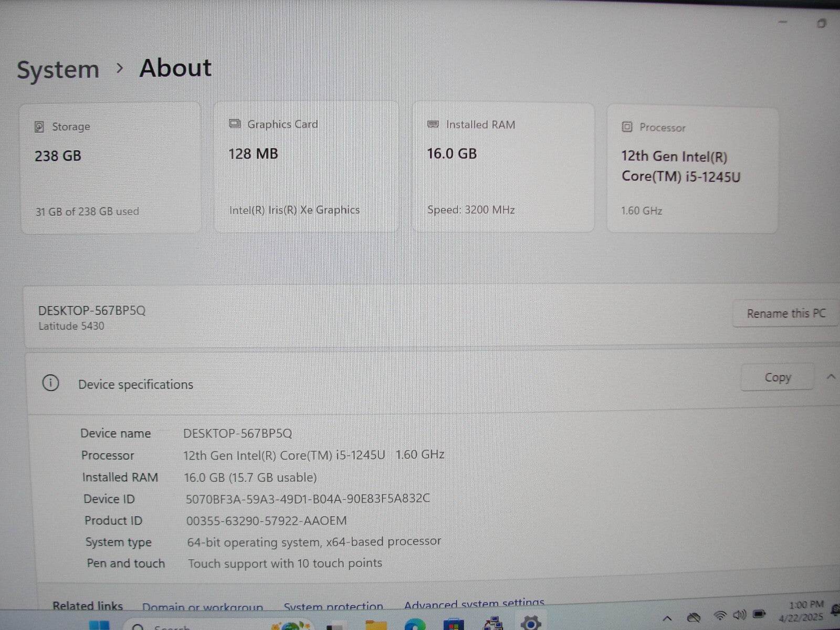
Task: Open Microsoft Store from the taskbar
Action: click(454, 625)
